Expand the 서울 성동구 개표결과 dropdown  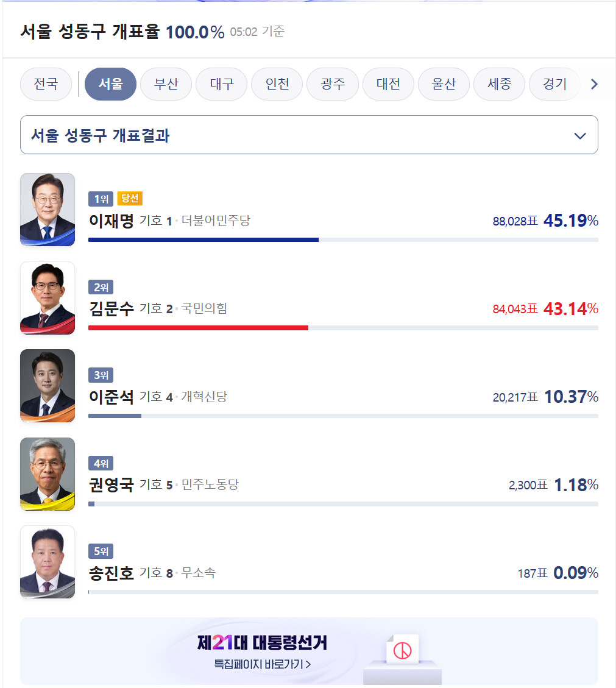tap(308, 135)
